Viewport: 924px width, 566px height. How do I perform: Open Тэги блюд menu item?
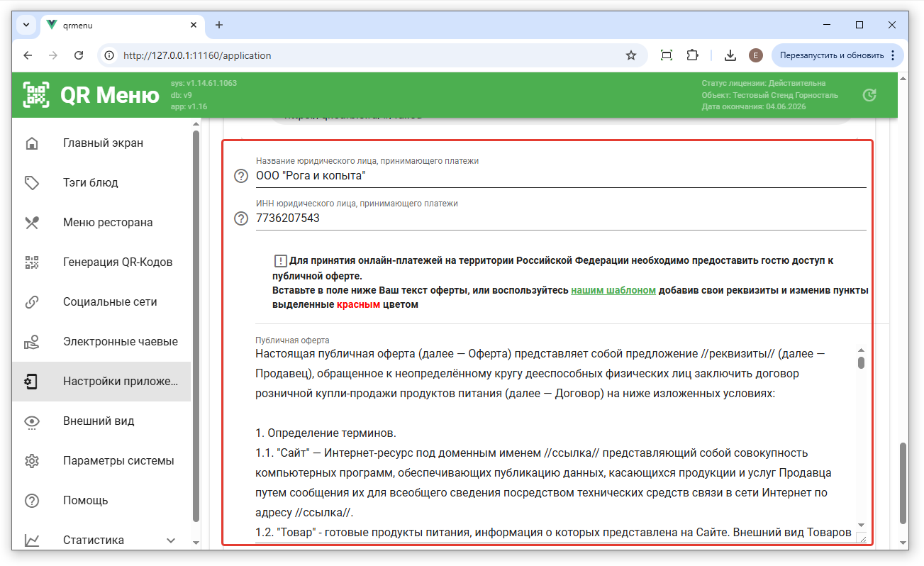click(101, 183)
